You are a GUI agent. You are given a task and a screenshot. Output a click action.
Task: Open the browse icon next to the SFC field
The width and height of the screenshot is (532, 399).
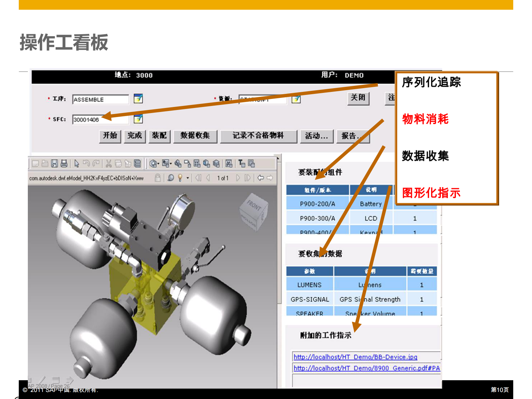coord(138,119)
